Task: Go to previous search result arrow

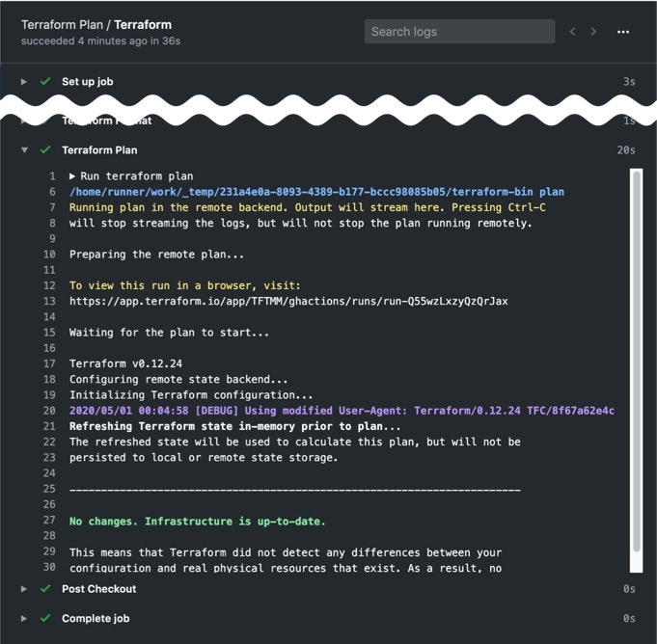Action: tap(572, 32)
